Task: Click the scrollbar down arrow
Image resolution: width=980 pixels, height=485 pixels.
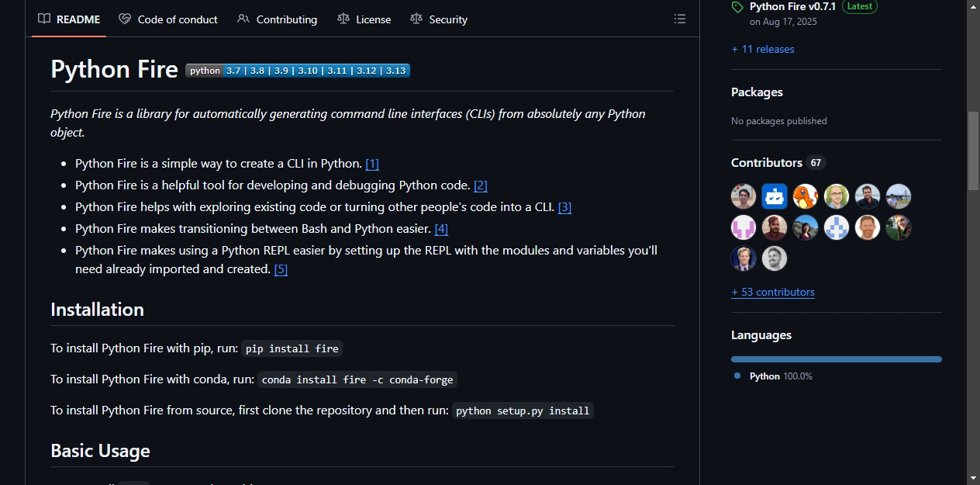Action: pyautogui.click(x=973, y=478)
